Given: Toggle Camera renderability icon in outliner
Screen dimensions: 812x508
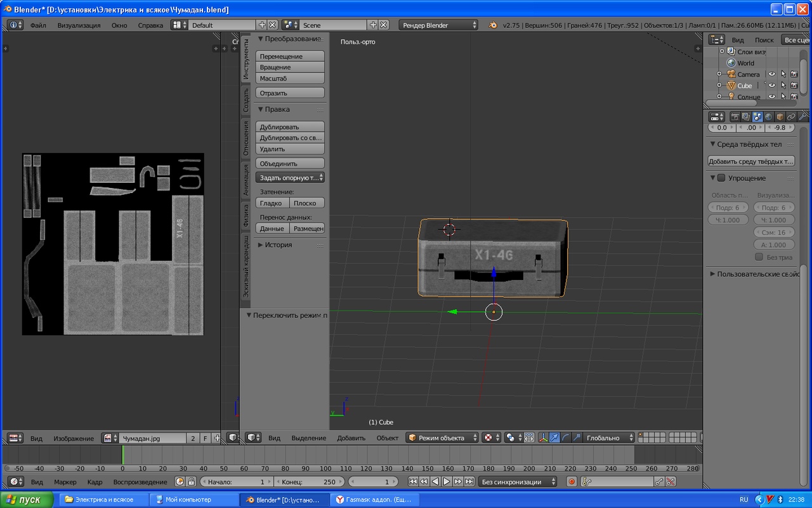Looking at the screenshot, I should tap(794, 74).
